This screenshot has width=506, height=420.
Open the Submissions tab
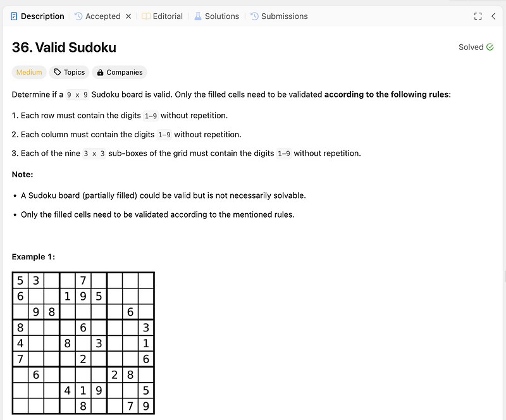[283, 16]
